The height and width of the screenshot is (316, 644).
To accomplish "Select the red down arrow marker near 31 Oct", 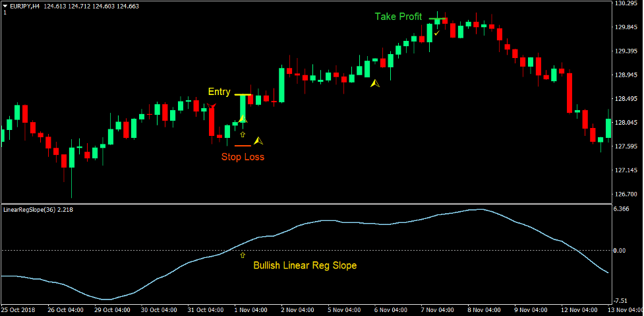I will point(212,106).
